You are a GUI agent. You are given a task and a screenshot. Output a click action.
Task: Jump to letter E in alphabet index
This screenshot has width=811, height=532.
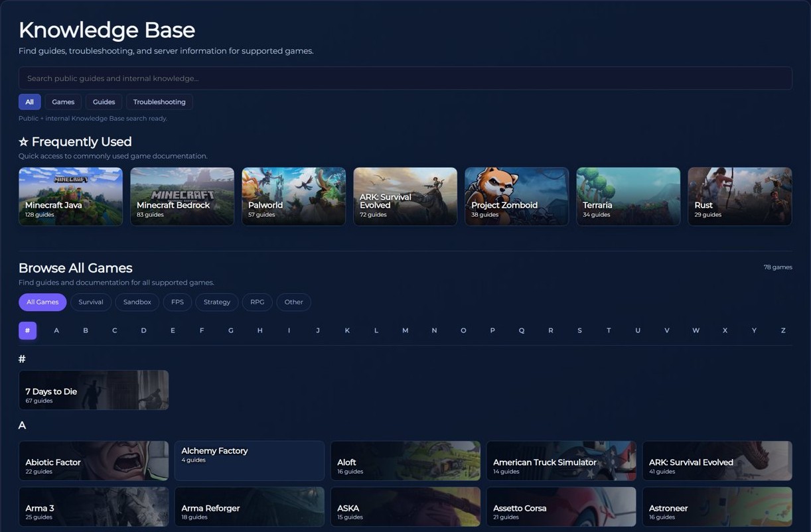coord(173,330)
